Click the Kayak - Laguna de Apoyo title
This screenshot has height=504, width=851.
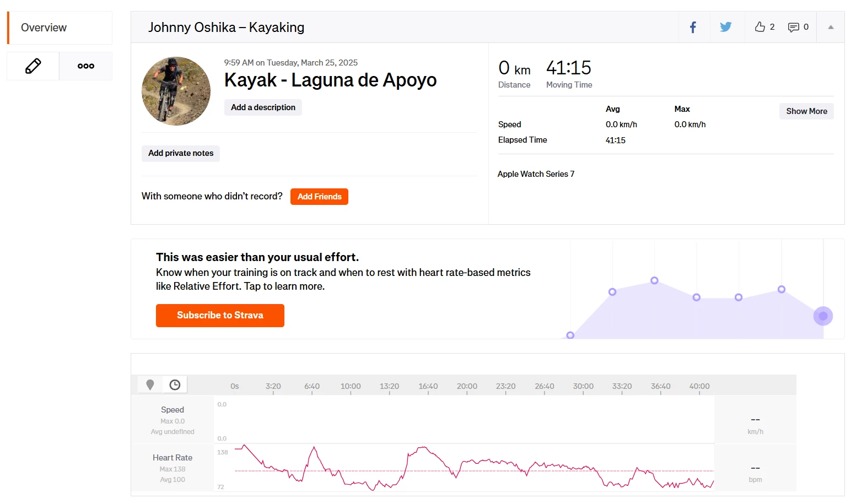pos(330,80)
